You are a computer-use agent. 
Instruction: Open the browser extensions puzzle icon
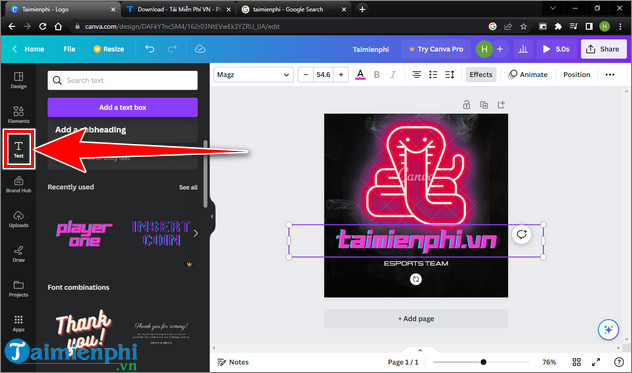pos(558,27)
